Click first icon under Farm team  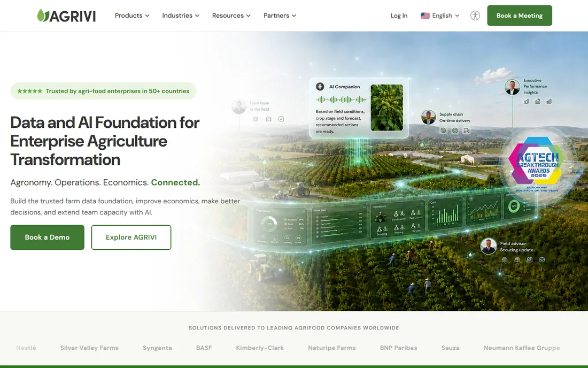click(x=256, y=119)
